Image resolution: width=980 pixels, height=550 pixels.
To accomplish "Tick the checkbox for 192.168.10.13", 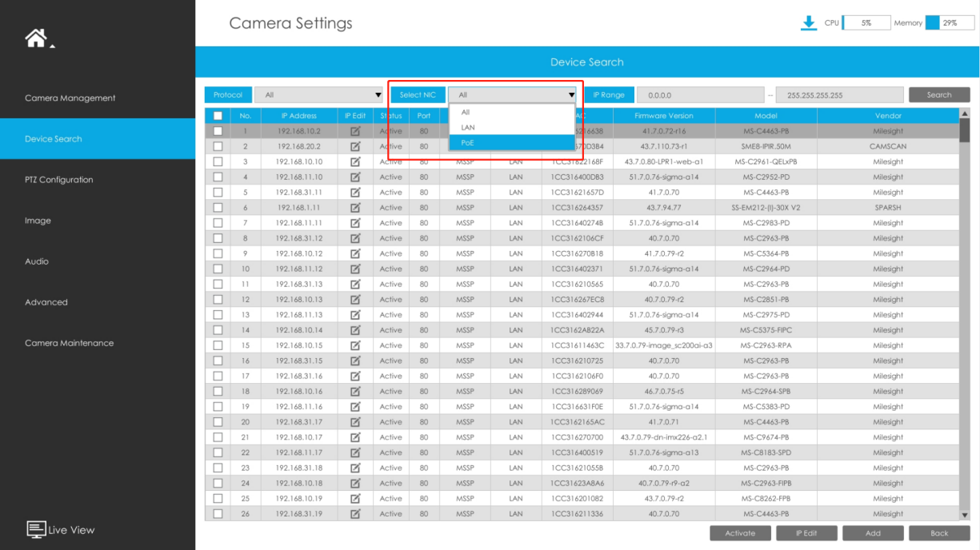I will [x=218, y=300].
